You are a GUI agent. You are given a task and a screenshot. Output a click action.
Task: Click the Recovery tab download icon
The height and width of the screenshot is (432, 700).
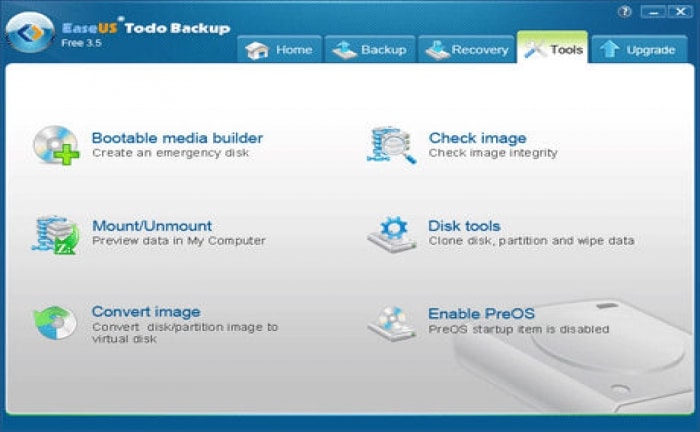tap(437, 50)
